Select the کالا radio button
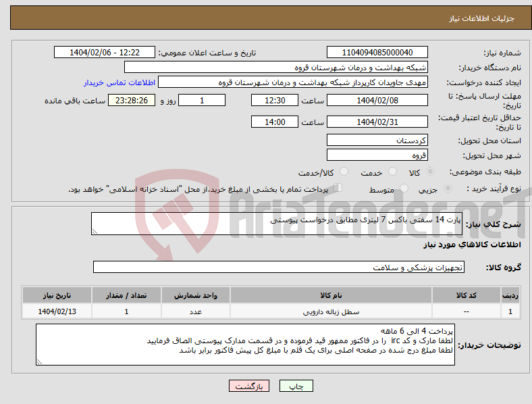Viewport: 532px width, 404px height. pyautogui.click(x=430, y=172)
